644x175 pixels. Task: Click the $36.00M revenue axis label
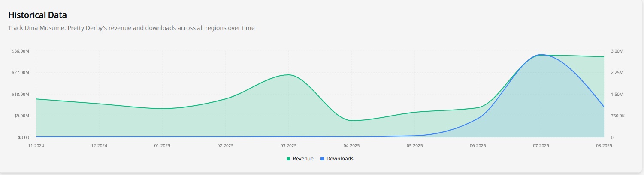[21, 51]
